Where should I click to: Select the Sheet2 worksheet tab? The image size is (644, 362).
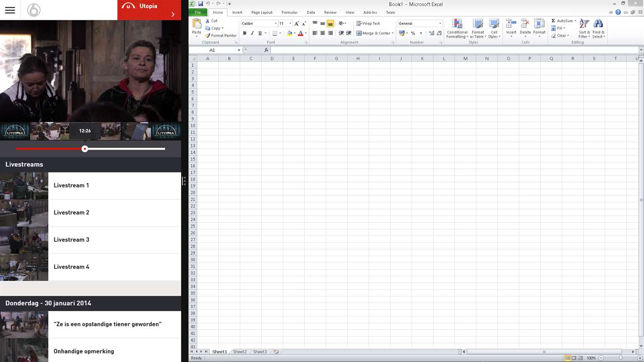tap(240, 352)
